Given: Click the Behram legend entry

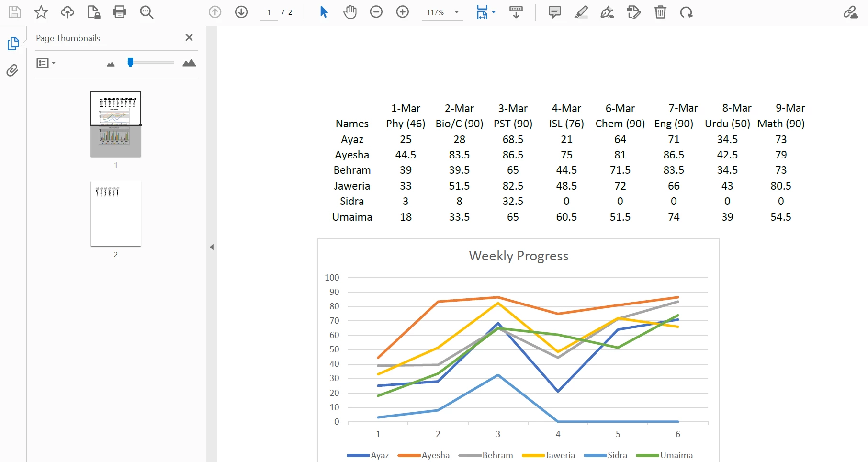Looking at the screenshot, I should (x=485, y=455).
